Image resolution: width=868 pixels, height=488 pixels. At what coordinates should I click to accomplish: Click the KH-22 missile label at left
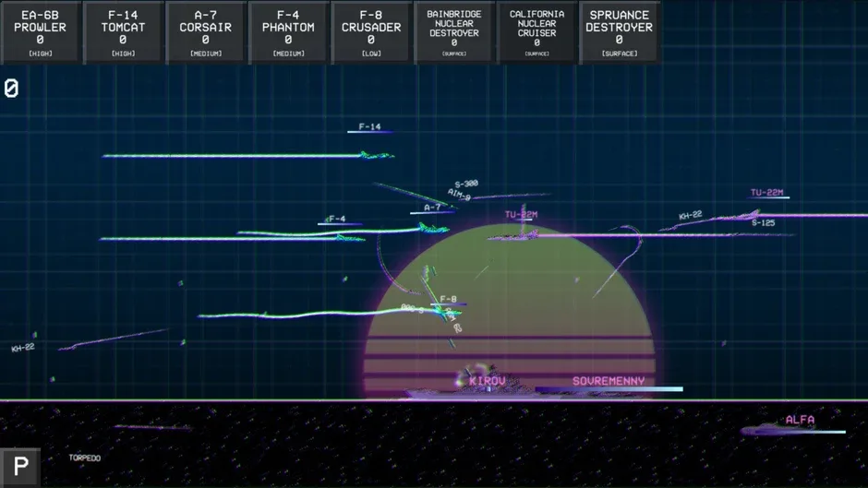pyautogui.click(x=23, y=348)
